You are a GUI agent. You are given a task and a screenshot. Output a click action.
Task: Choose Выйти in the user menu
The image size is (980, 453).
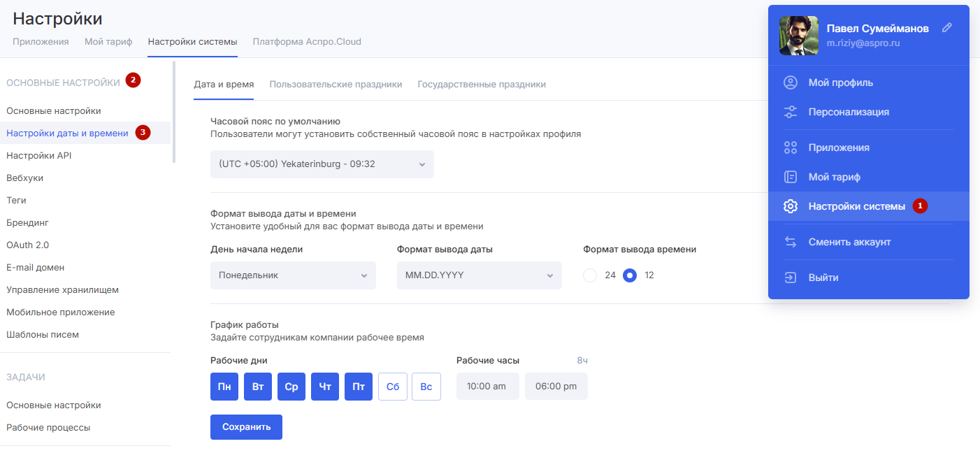tap(869, 278)
